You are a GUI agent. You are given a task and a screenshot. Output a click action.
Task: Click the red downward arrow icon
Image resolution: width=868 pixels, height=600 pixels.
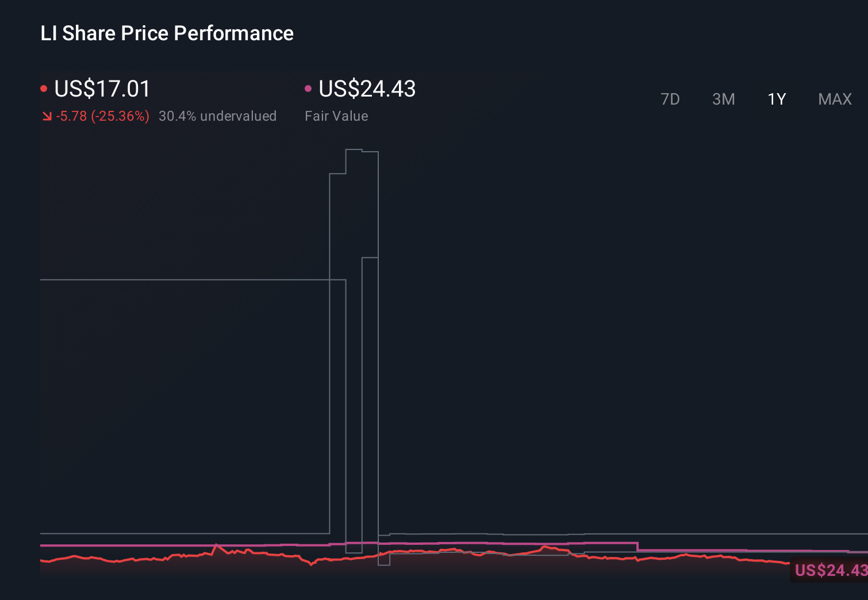47,117
